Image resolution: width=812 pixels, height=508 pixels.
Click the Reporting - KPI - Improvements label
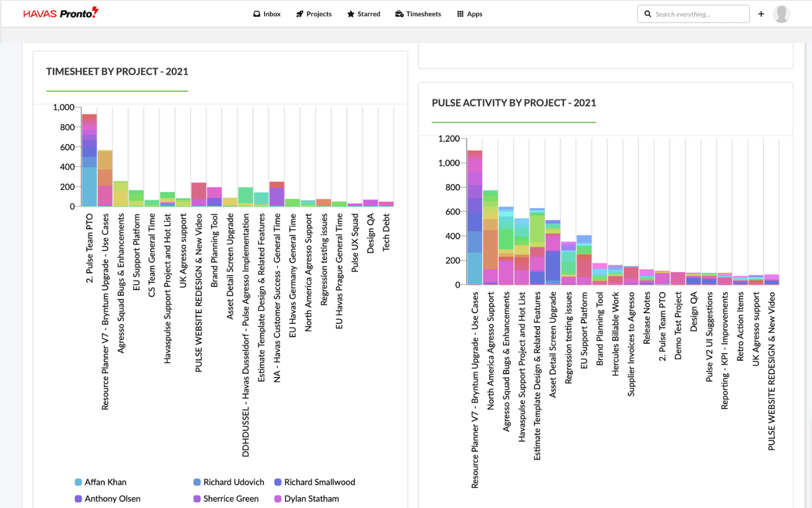click(725, 351)
